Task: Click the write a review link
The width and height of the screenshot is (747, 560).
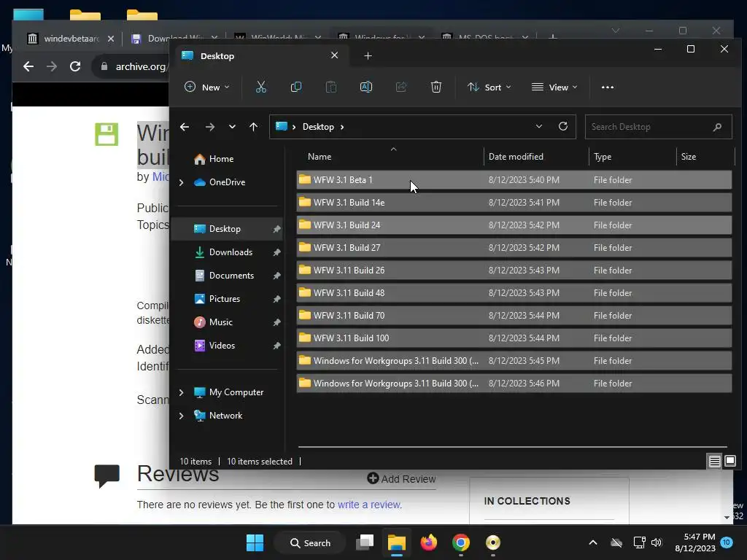Action: coord(369,505)
